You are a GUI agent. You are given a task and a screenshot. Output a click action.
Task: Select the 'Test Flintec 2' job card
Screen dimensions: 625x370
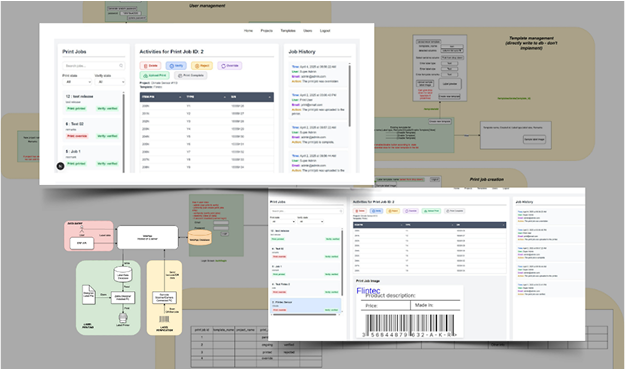click(x=305, y=288)
